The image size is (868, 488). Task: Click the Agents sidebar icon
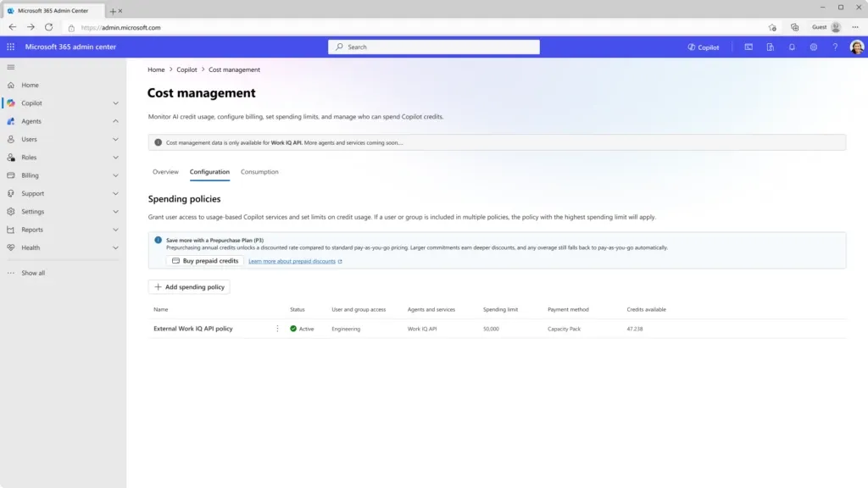tap(10, 121)
